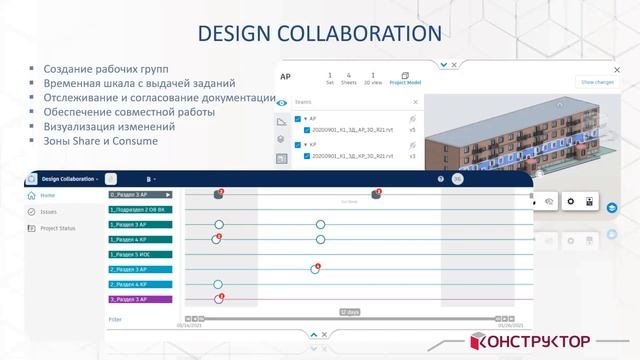Uncheck the KP team checkbox
This screenshot has height=360, width=640.
coord(298,145)
